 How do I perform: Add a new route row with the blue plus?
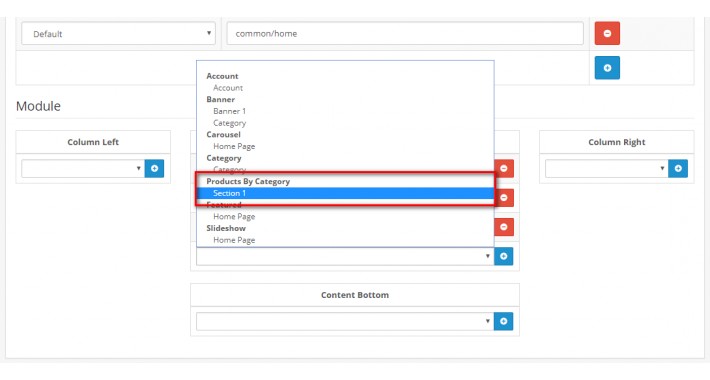click(x=607, y=67)
